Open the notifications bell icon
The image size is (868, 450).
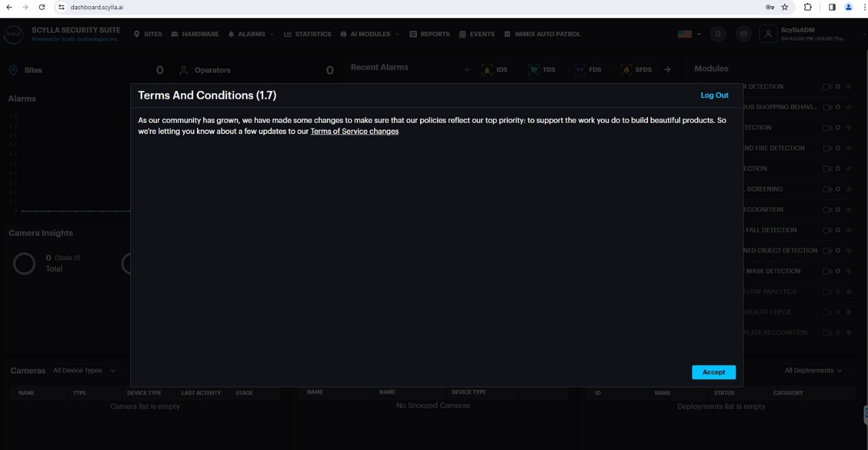click(718, 35)
